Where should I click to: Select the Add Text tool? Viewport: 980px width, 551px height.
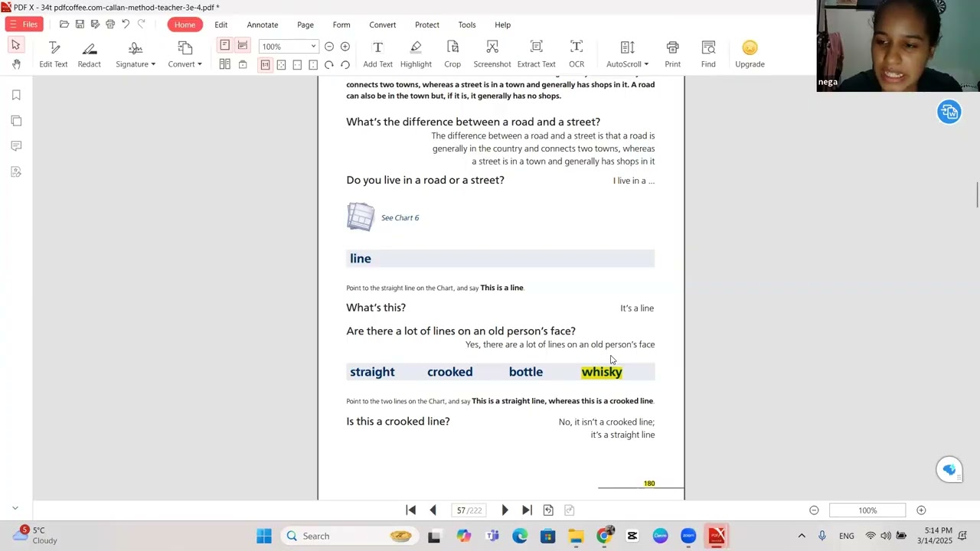click(x=377, y=55)
